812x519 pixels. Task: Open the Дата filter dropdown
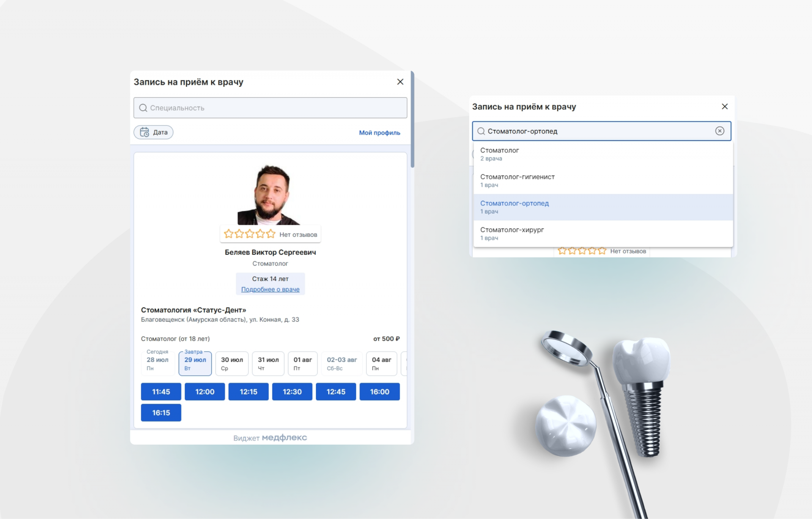pos(154,132)
